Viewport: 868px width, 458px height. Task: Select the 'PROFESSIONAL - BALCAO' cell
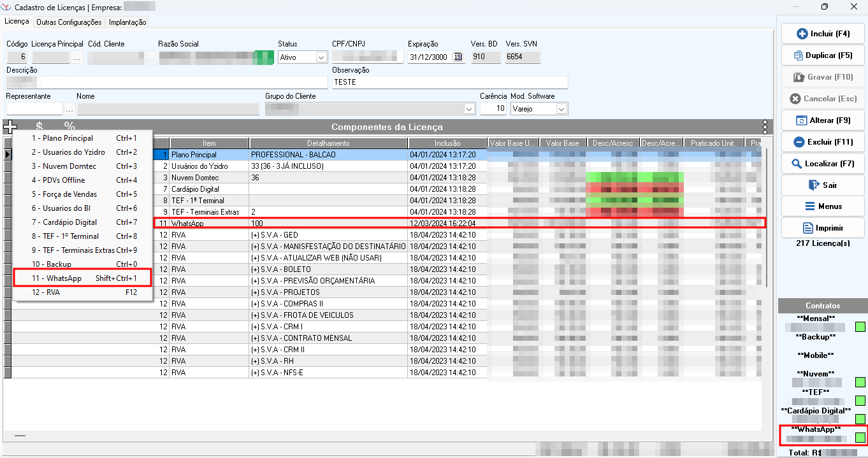(329, 155)
